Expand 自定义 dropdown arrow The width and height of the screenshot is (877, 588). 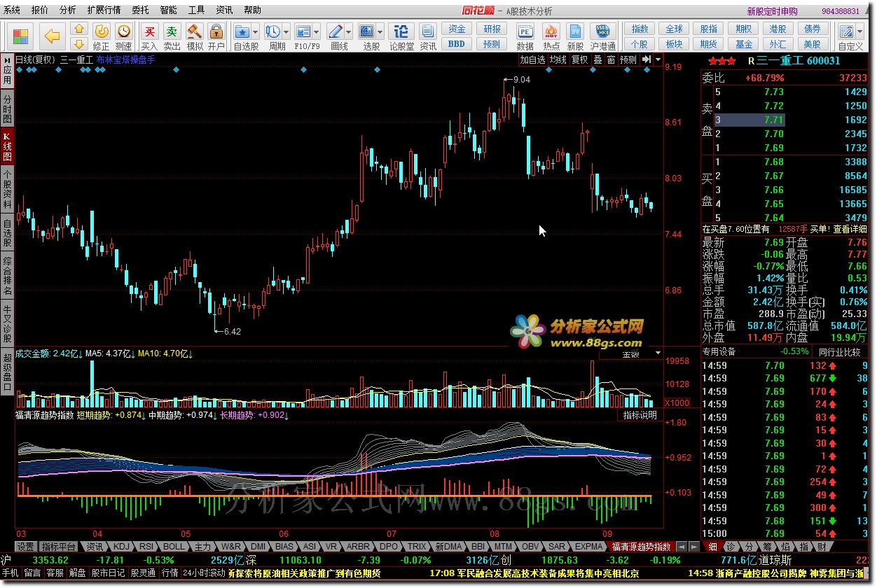859,31
